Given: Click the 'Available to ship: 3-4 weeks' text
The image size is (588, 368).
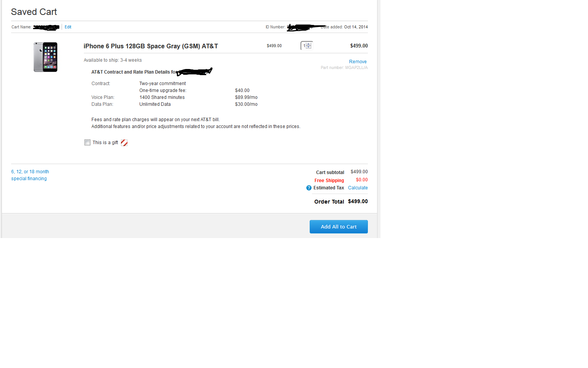Looking at the screenshot, I should pyautogui.click(x=113, y=60).
